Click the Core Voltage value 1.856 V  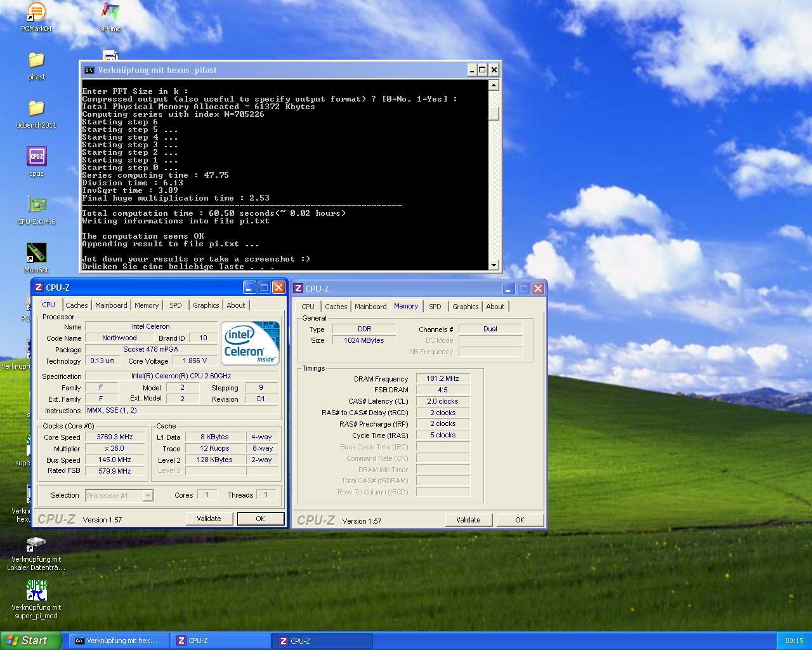tap(194, 361)
